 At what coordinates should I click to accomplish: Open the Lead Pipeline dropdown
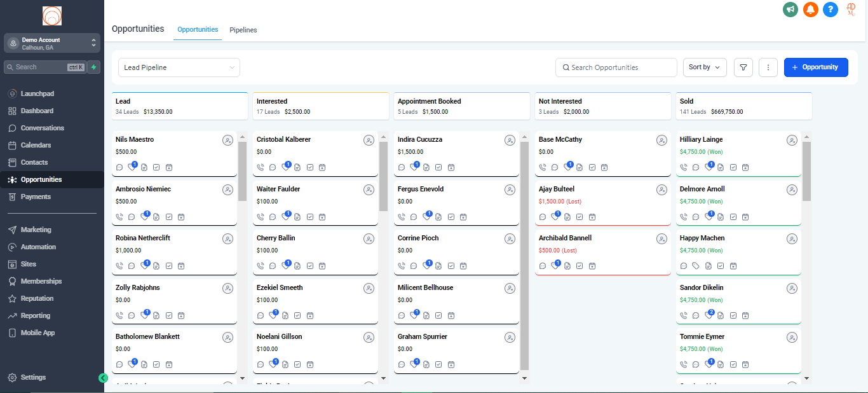click(179, 67)
